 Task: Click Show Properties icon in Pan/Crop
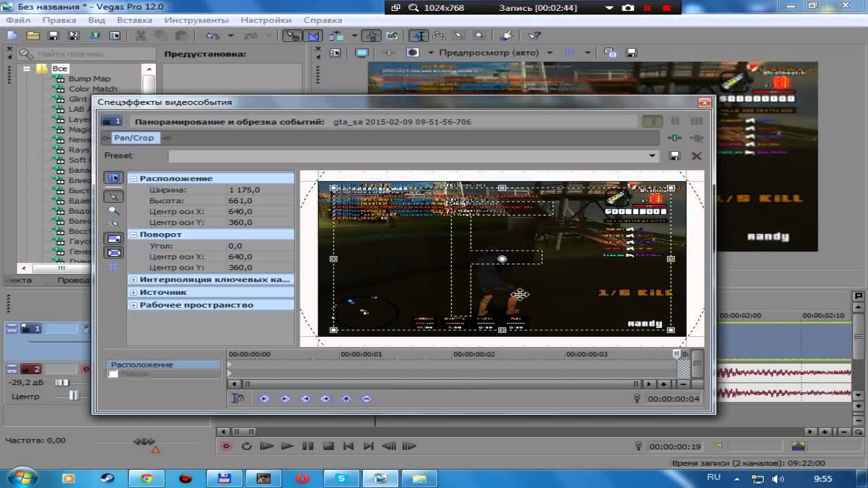pos(114,178)
